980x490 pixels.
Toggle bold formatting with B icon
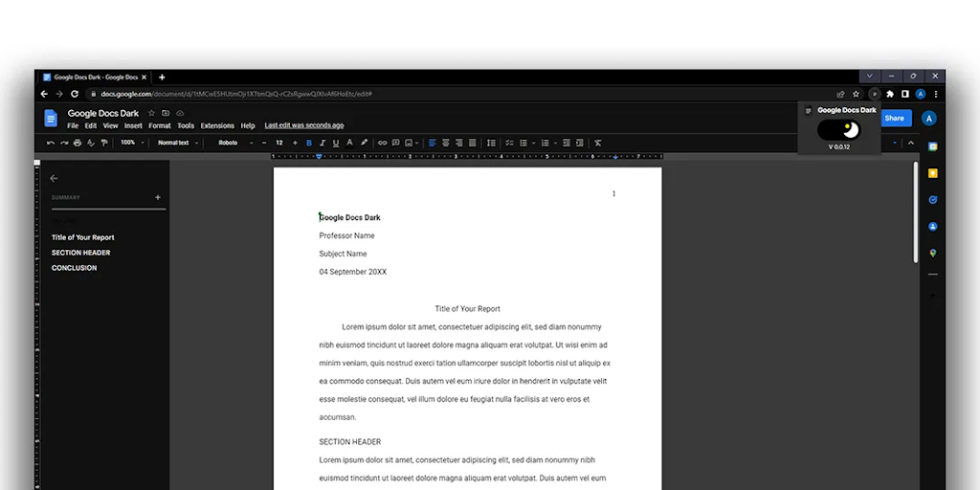coord(309,143)
